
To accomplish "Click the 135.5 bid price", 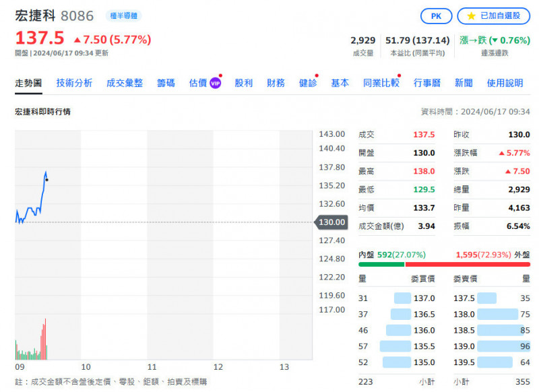I will point(424,346).
